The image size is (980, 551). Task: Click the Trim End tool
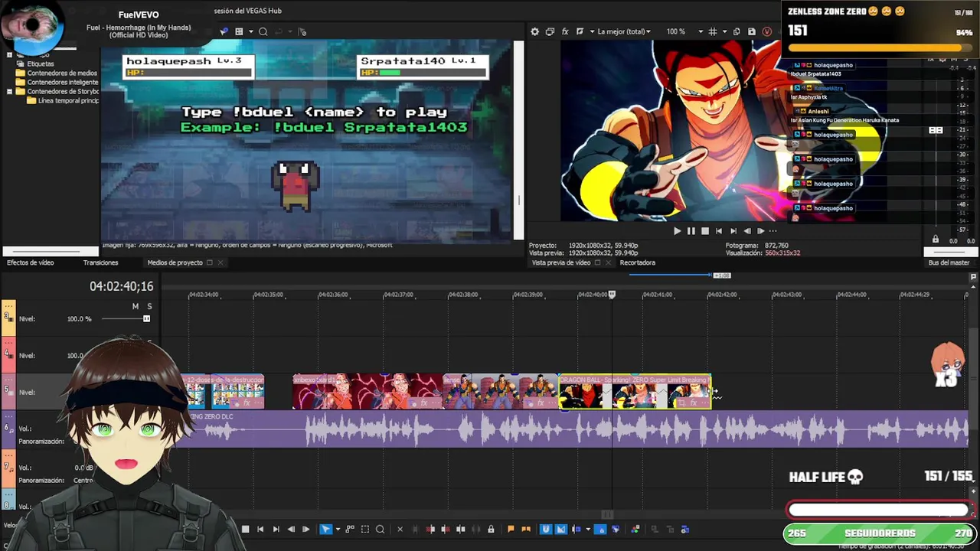[x=446, y=529]
